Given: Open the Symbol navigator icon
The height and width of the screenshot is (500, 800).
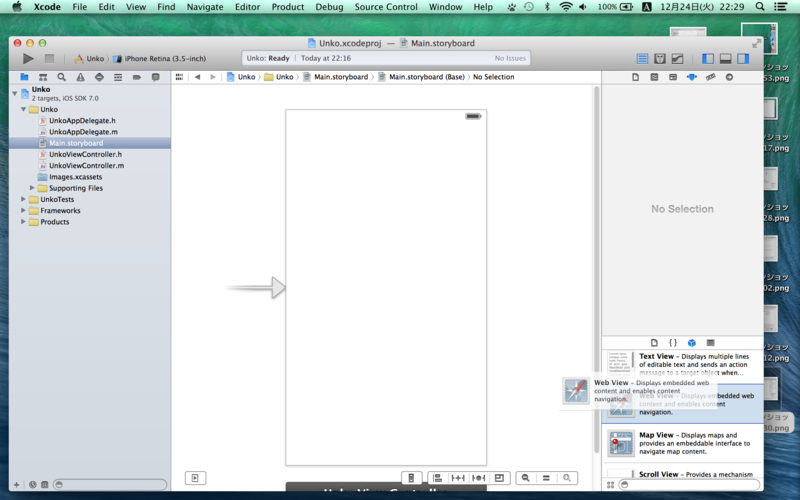Looking at the screenshot, I should tap(43, 77).
